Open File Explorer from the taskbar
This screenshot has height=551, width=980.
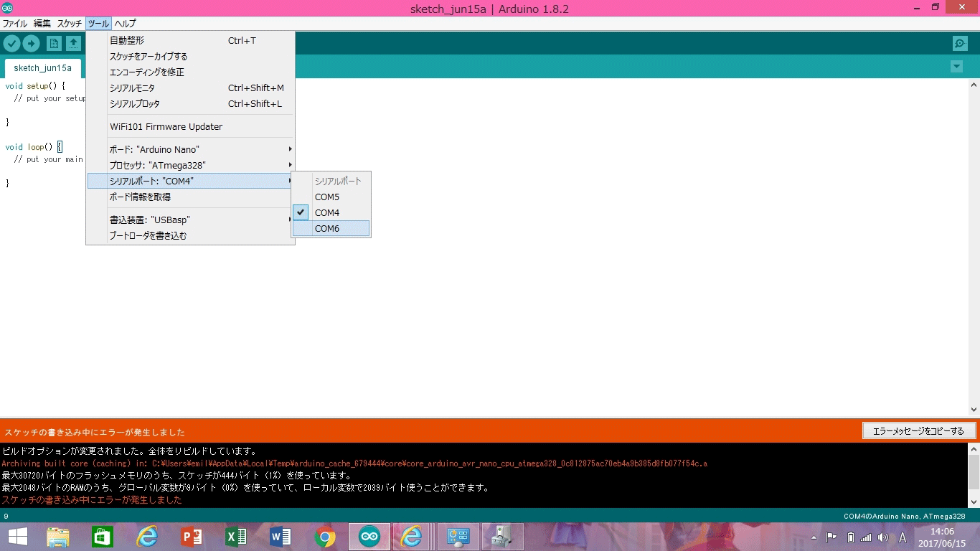click(x=58, y=537)
